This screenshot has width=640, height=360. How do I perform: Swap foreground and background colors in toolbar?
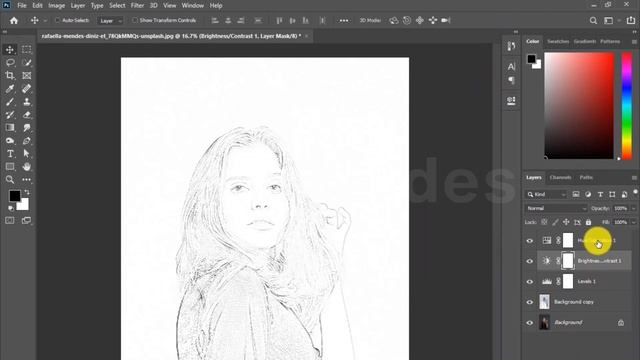click(27, 192)
